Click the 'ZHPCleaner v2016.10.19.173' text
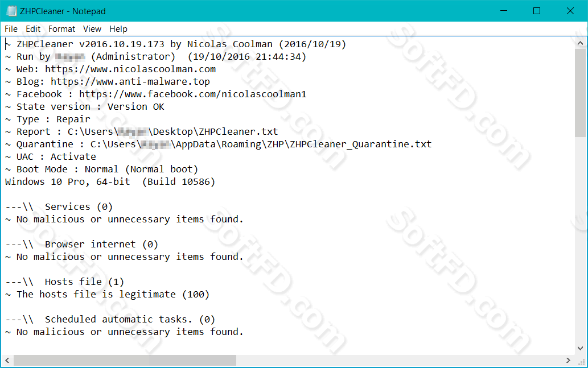This screenshot has height=368, width=588. tap(91, 44)
